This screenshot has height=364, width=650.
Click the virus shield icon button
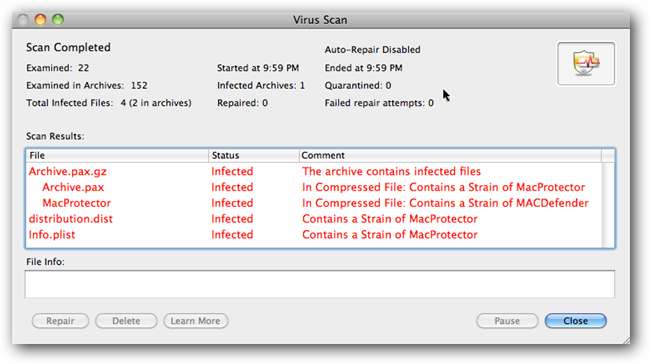(586, 63)
